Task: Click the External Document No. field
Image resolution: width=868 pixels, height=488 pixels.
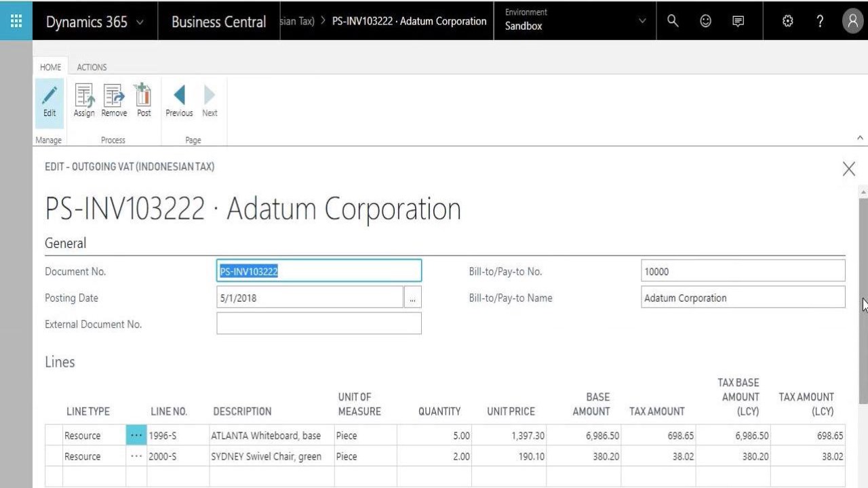Action: pos(319,324)
